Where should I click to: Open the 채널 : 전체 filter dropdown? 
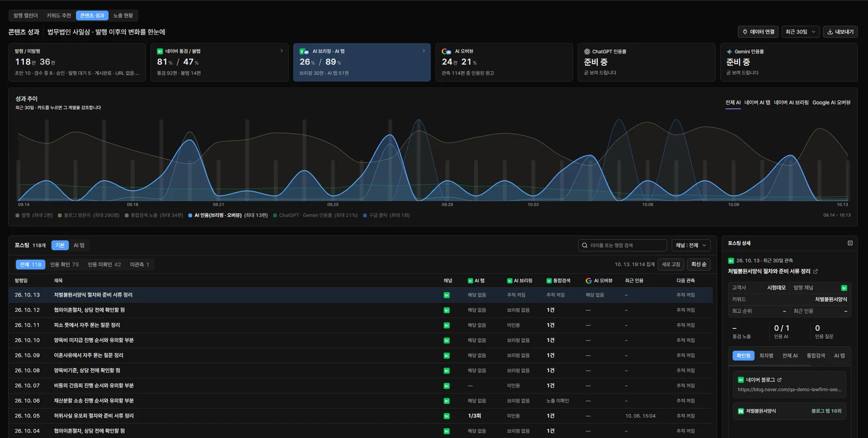691,246
